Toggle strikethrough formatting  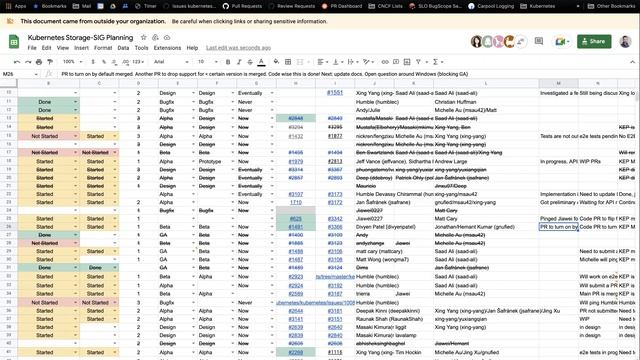[x=250, y=62]
